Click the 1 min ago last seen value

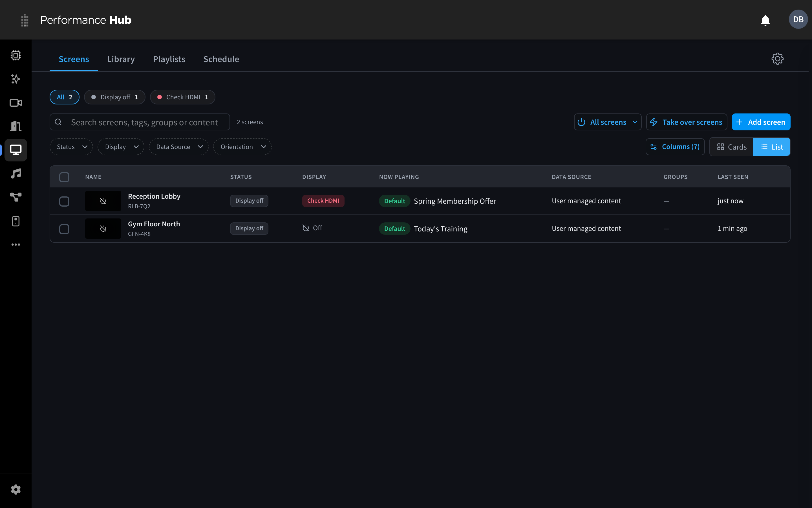[x=732, y=228]
